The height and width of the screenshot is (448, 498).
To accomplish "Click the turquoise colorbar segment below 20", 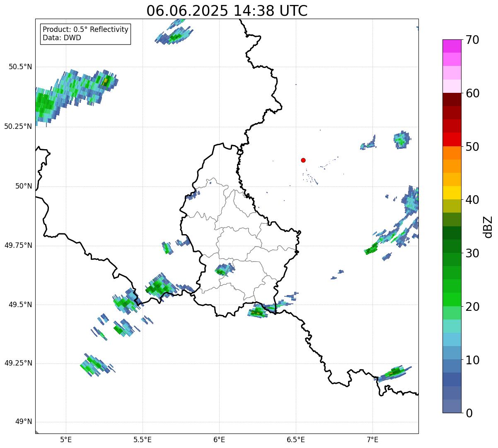I will [x=452, y=326].
